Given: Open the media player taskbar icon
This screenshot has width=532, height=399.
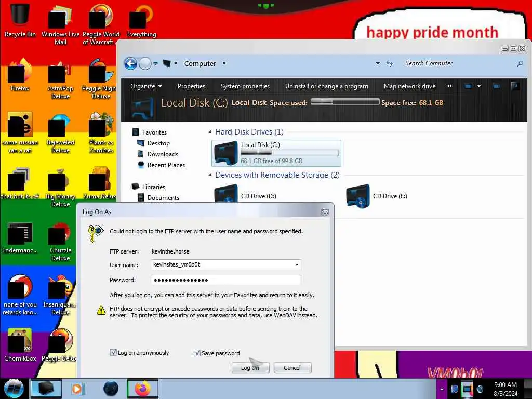Looking at the screenshot, I should pos(77,389).
